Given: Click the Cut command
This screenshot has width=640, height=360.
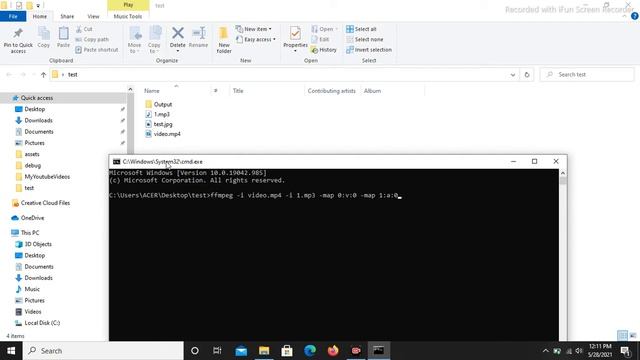Looking at the screenshot, I should pos(84,29).
